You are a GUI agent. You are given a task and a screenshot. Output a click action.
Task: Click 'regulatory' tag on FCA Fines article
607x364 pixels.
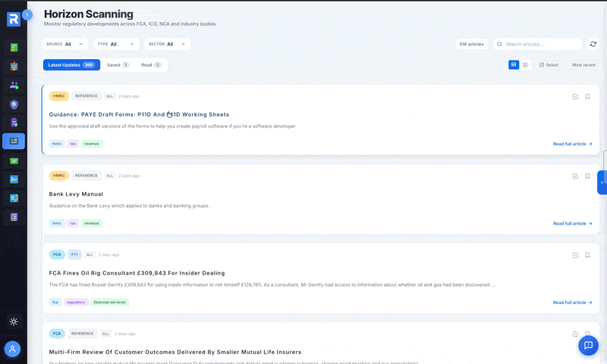[76, 302]
